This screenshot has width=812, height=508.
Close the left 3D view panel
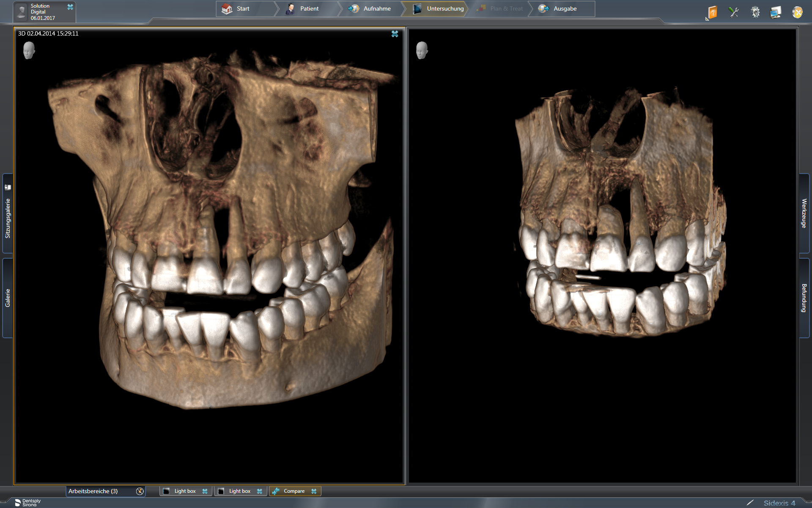tap(395, 34)
